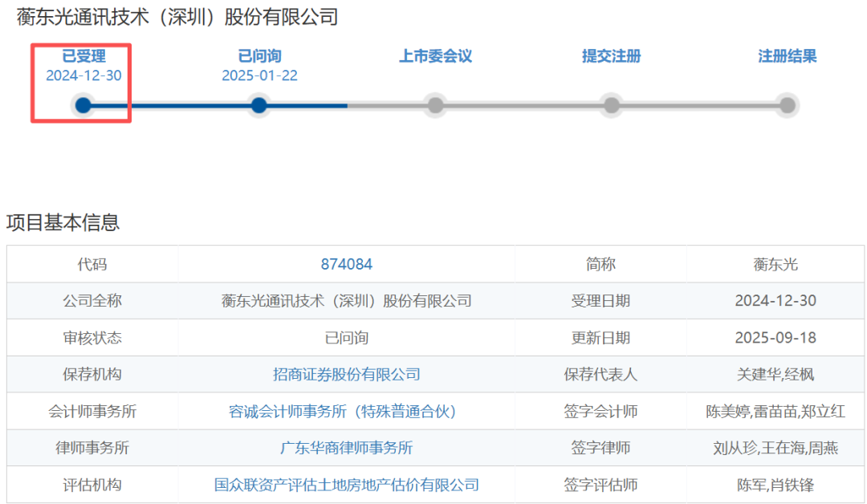The width and height of the screenshot is (867, 504).
Task: Click the 更新日期 label cell
Action: (600, 338)
